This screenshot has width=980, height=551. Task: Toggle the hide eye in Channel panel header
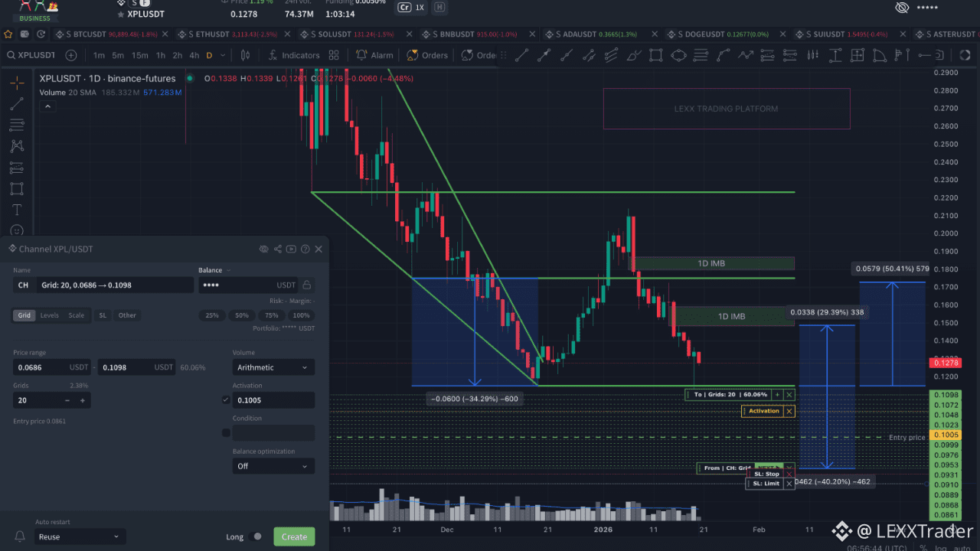[x=264, y=249]
